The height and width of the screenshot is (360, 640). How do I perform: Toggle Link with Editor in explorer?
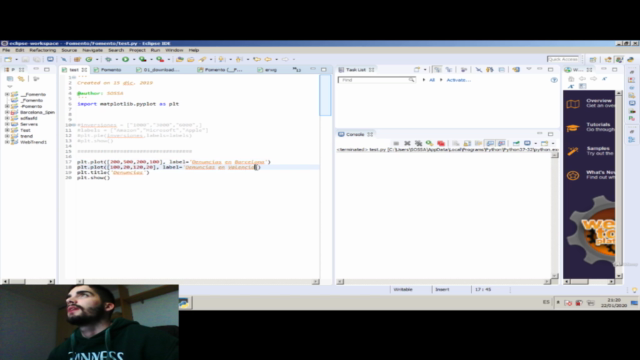pos(21,79)
